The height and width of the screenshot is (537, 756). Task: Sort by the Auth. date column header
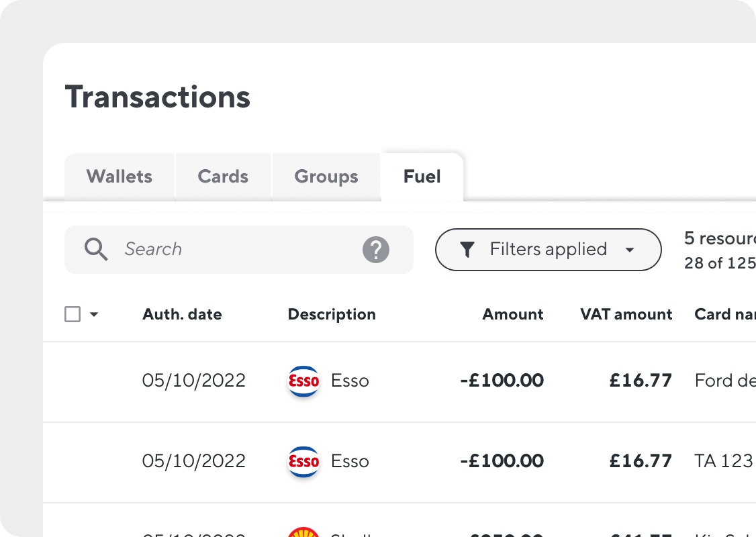click(182, 314)
